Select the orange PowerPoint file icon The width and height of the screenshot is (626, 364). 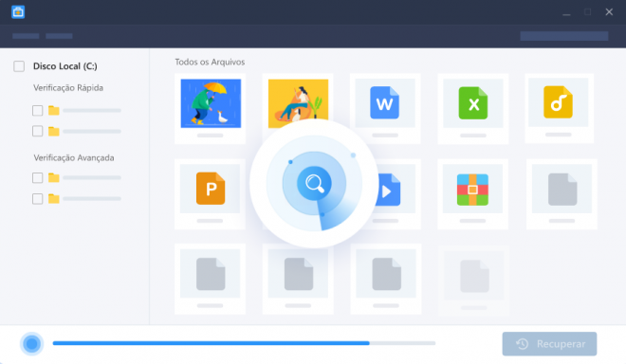pos(211,189)
